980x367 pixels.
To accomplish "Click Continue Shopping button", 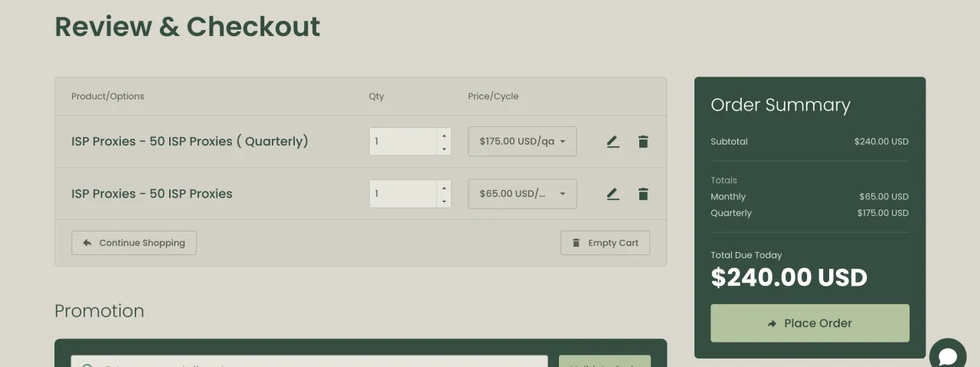I will pos(134,243).
